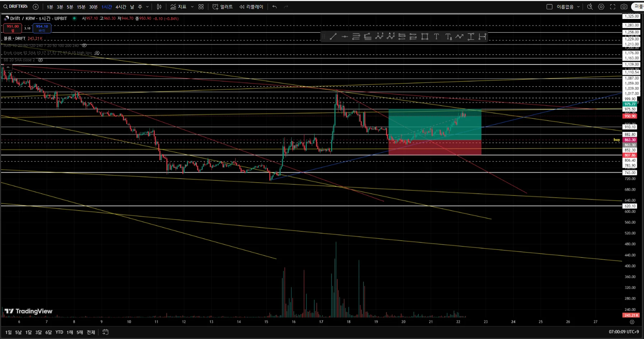Expand the time interval dropdown chevron
The width and height of the screenshot is (644, 339).
coord(147,6)
